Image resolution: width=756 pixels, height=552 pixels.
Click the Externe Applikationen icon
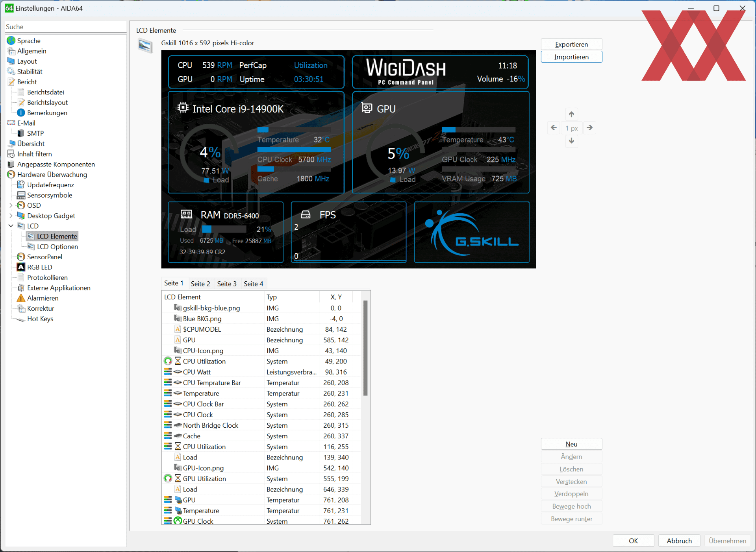[21, 288]
